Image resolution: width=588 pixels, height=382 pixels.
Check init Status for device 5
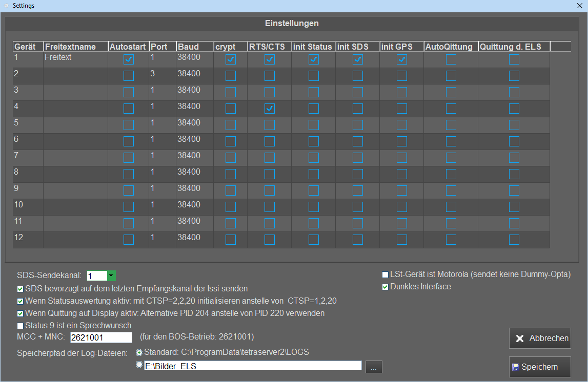click(314, 125)
